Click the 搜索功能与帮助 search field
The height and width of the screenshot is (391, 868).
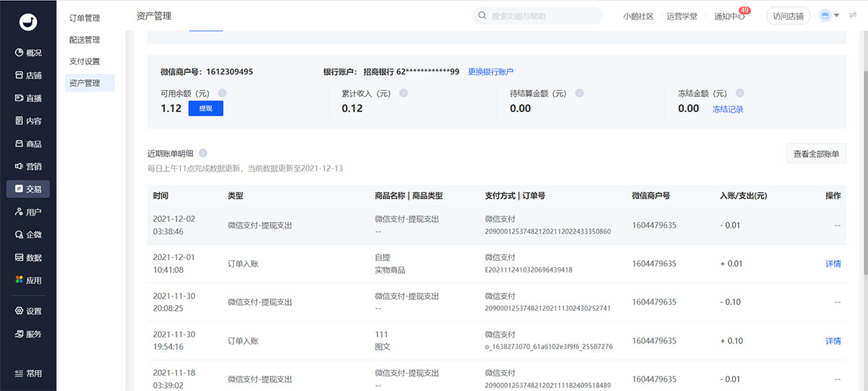542,16
